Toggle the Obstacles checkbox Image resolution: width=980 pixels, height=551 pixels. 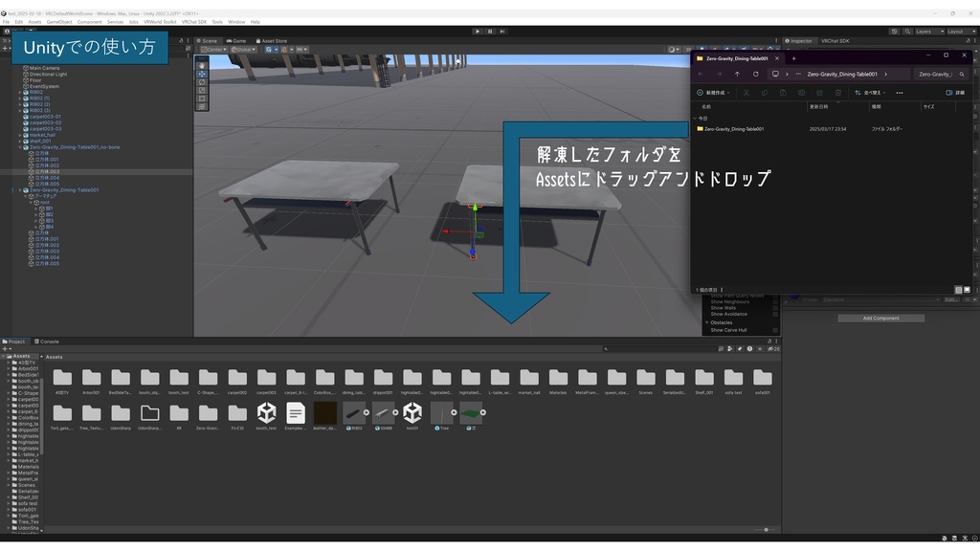[723, 322]
